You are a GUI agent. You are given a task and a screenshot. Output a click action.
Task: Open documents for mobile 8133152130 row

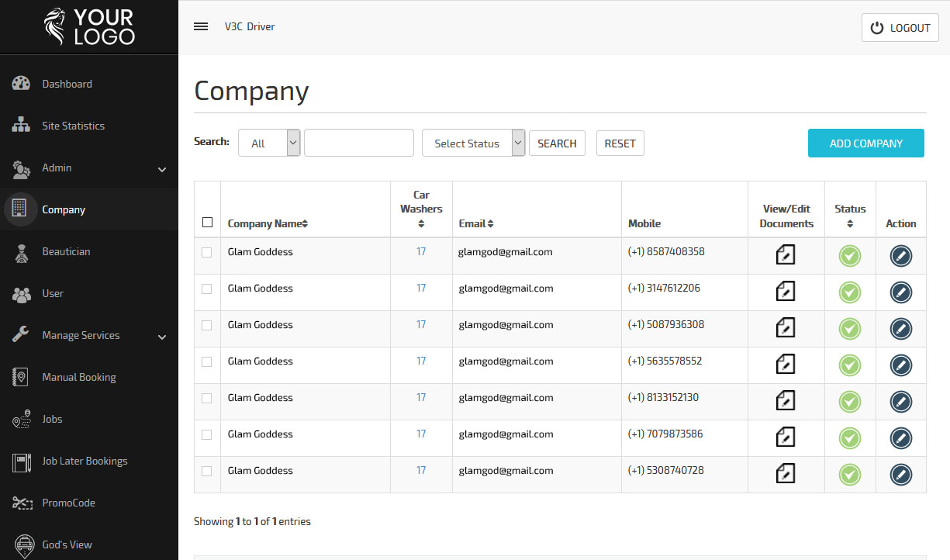(786, 400)
